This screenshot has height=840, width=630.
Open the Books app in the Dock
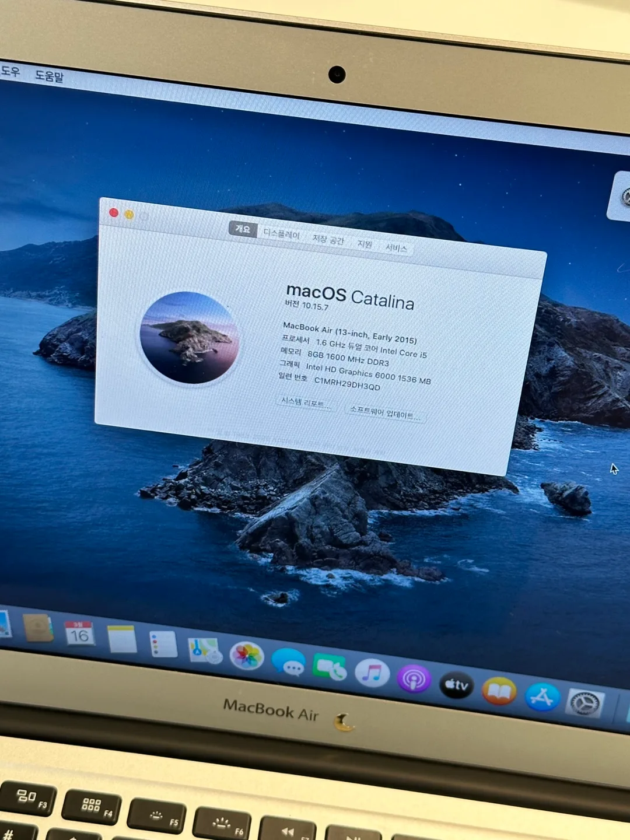499,692
